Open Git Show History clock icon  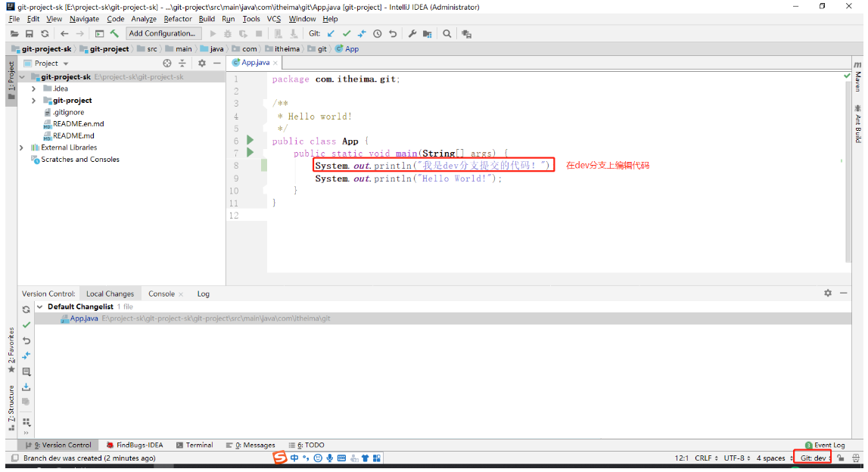378,34
